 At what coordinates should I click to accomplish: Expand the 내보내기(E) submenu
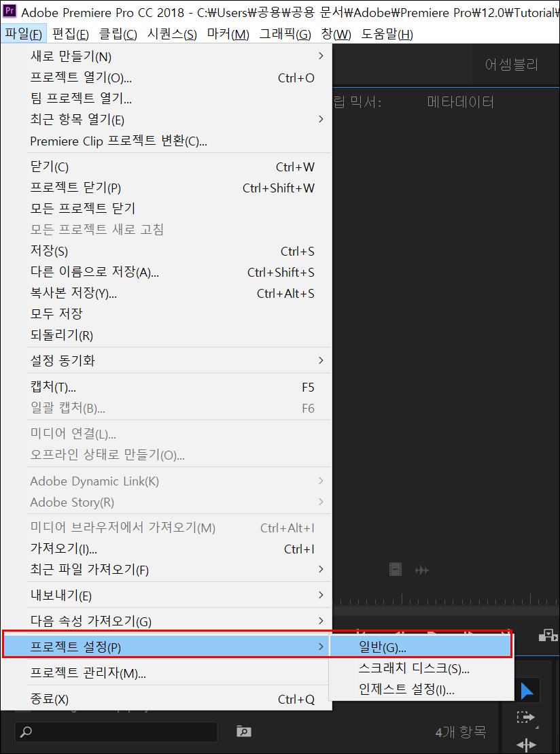pyautogui.click(x=167, y=596)
